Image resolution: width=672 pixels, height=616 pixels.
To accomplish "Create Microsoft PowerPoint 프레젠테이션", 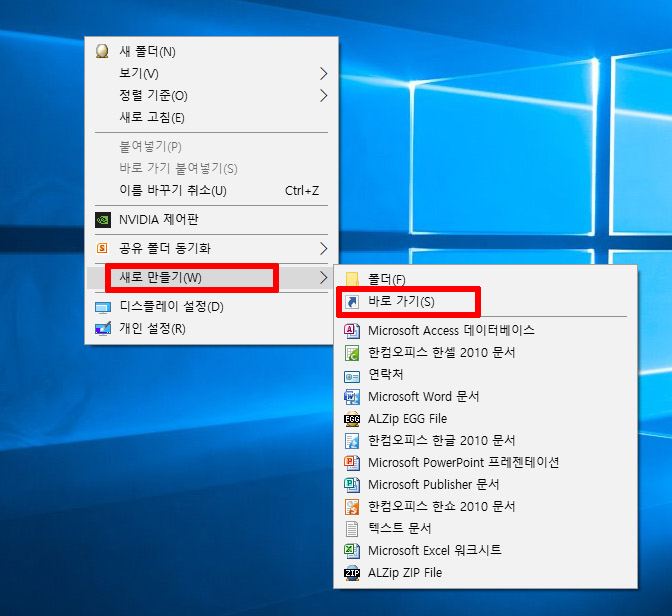I will click(486, 463).
